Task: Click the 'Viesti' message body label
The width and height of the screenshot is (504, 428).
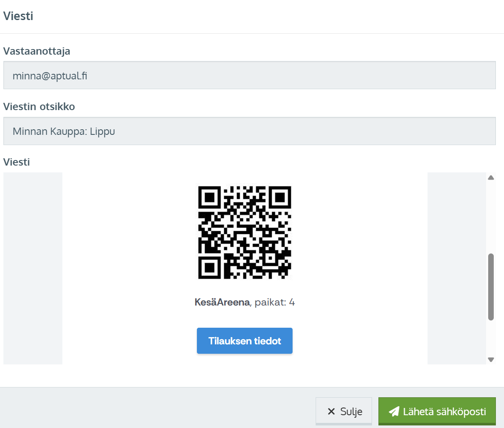Action: coord(16,162)
